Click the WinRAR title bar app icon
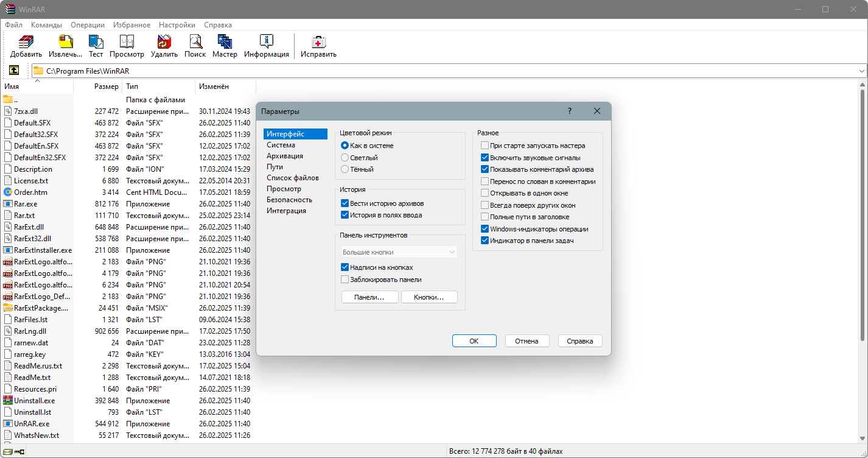868x458 pixels. coord(9,9)
